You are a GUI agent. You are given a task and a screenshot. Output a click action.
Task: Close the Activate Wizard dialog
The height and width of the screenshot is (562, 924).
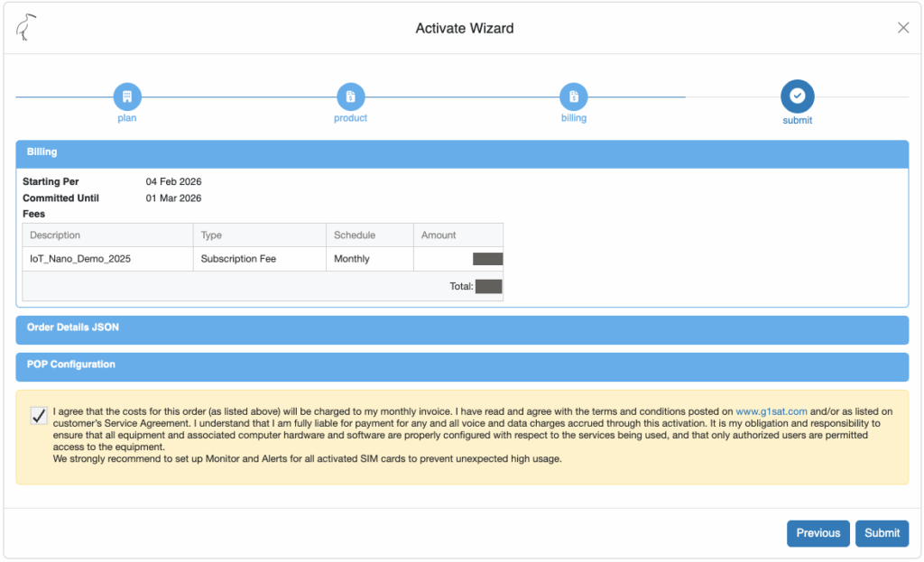click(x=902, y=28)
